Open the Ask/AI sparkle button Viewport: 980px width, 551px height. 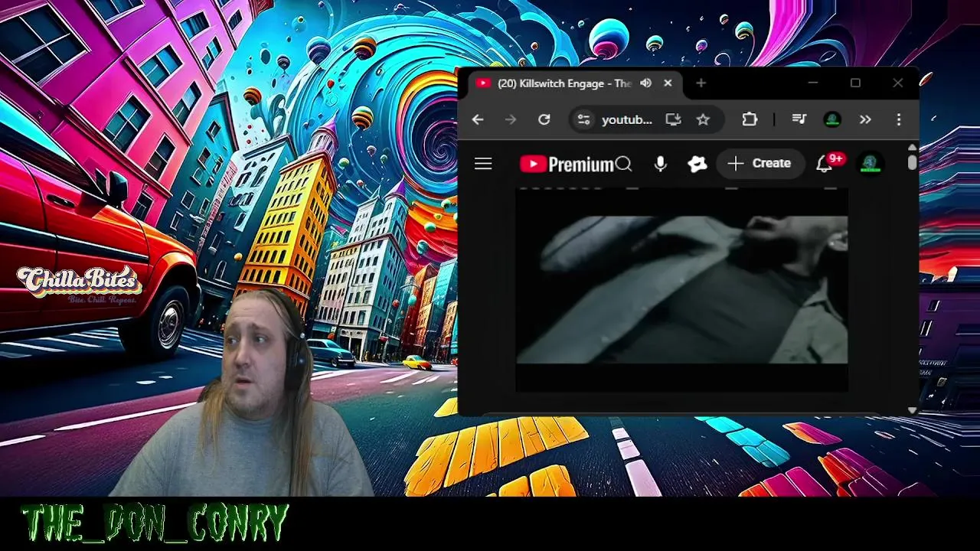click(697, 164)
